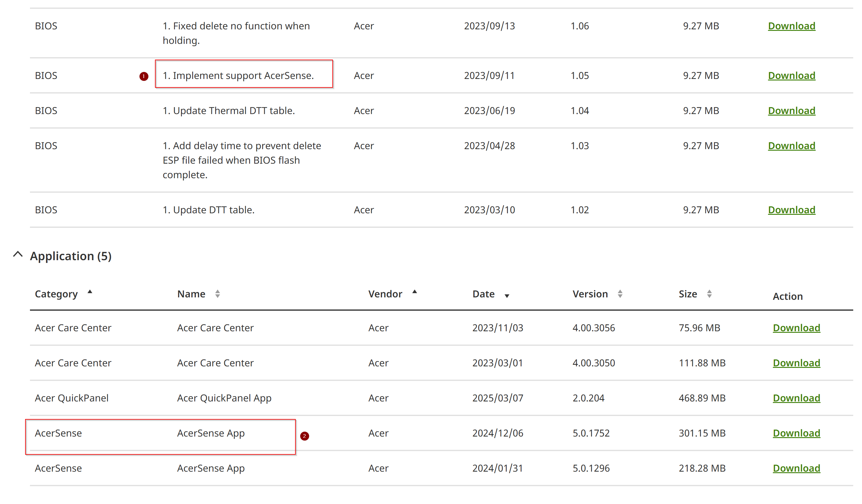Download BIOS version 1.04

click(791, 111)
